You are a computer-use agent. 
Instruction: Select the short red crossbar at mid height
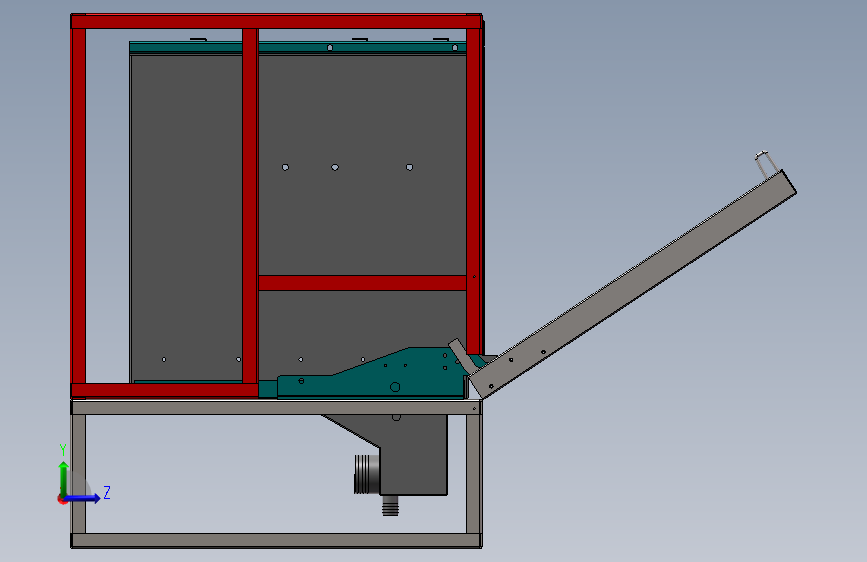click(362, 283)
